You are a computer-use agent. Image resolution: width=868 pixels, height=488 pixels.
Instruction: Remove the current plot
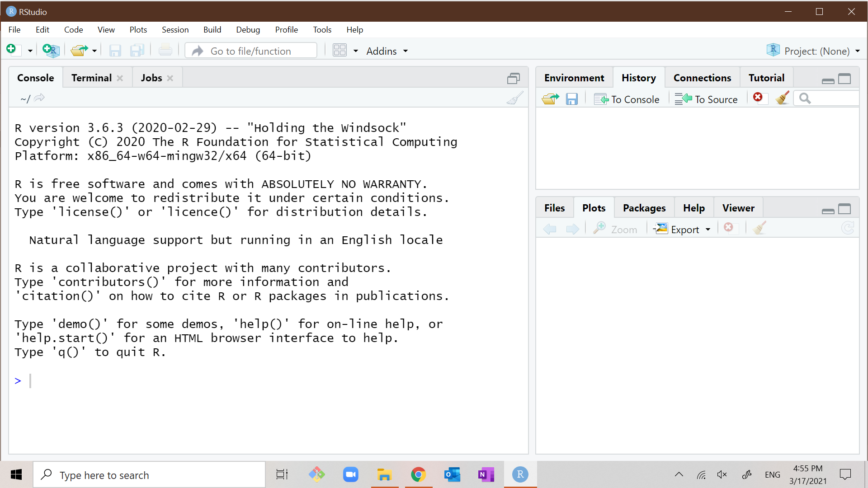coord(729,227)
